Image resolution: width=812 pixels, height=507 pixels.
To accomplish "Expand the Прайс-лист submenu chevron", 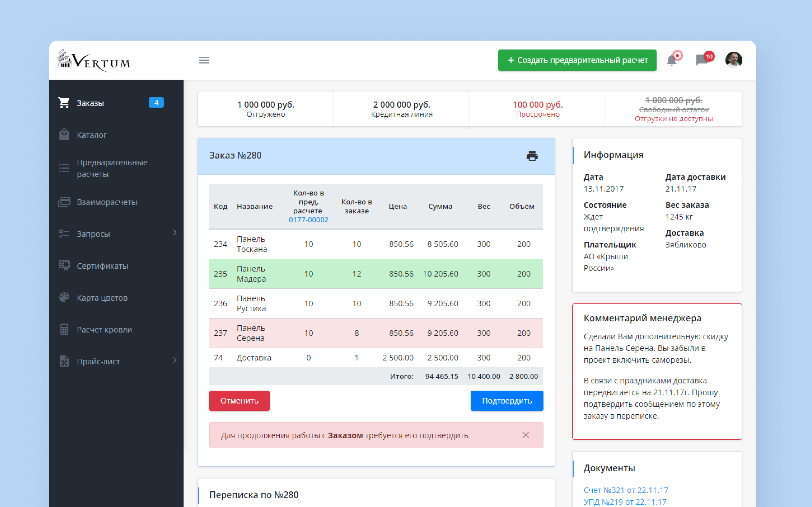I will click(175, 360).
